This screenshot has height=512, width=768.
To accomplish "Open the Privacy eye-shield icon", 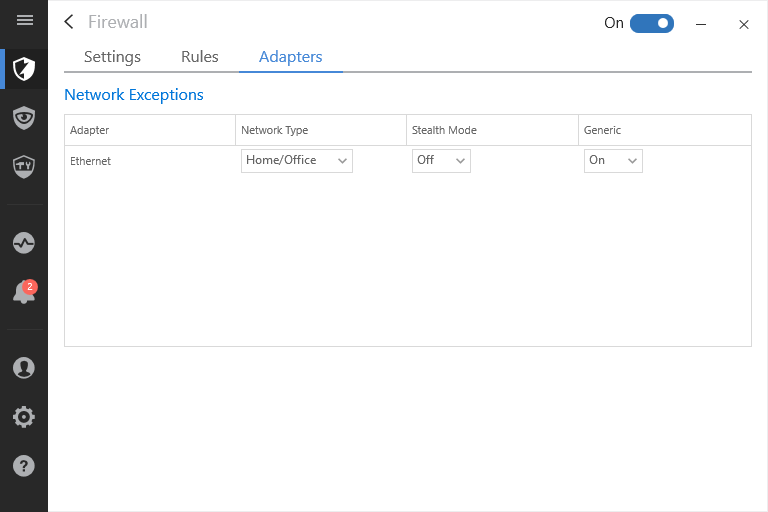I will coord(24,118).
